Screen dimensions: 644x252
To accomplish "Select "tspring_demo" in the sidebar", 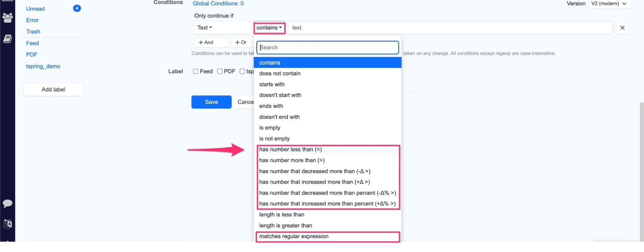I will tap(43, 66).
